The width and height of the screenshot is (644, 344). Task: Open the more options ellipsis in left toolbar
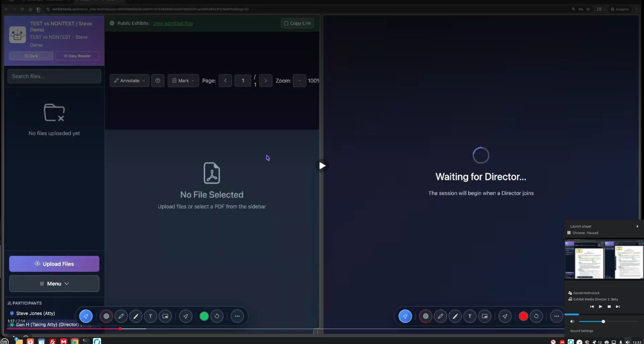coord(237,316)
